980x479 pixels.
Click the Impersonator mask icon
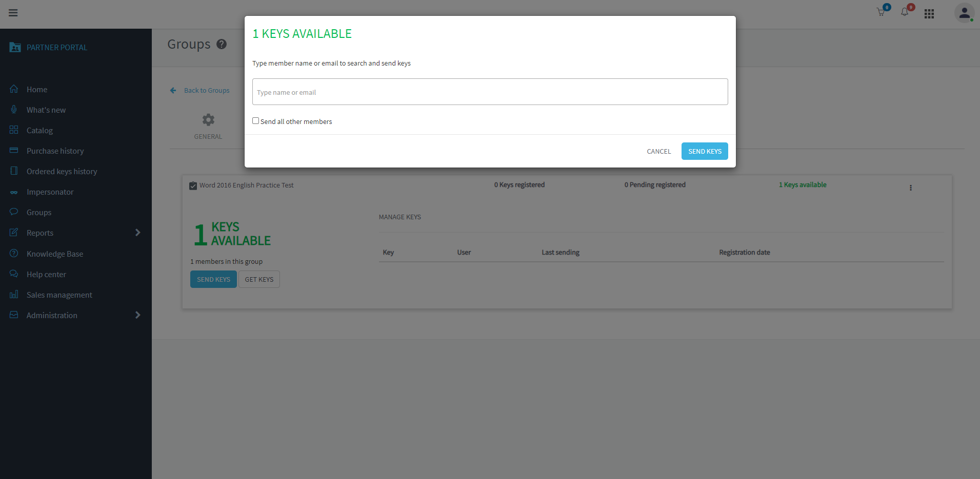pos(14,193)
